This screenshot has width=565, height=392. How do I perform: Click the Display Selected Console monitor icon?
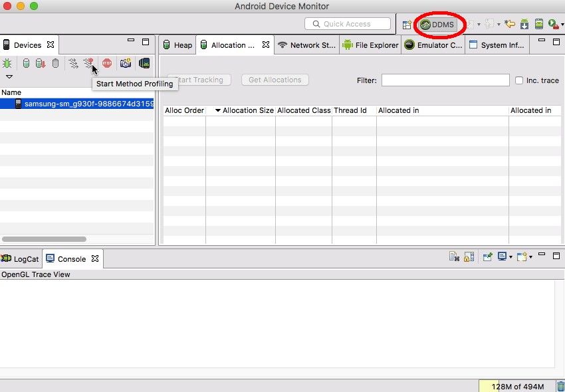point(502,256)
